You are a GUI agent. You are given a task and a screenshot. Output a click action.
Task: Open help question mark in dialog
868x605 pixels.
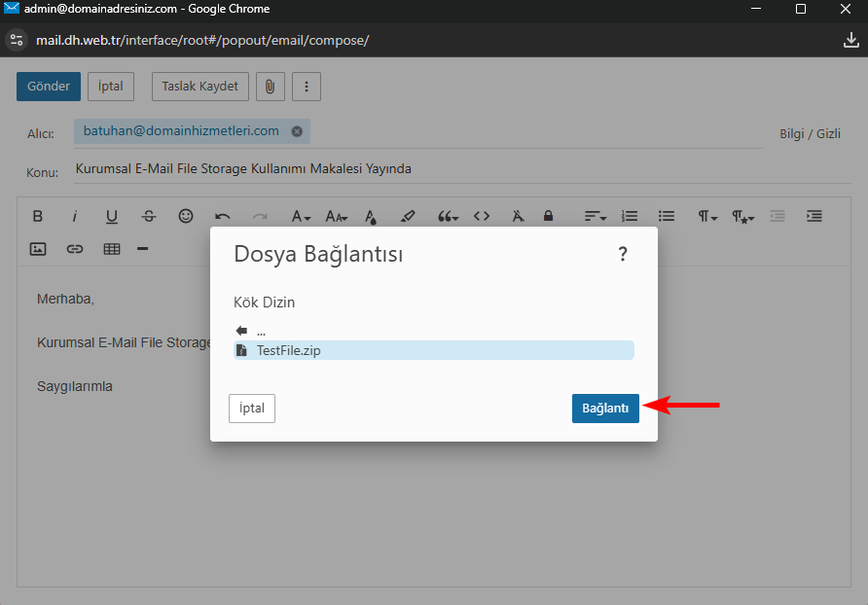(623, 255)
